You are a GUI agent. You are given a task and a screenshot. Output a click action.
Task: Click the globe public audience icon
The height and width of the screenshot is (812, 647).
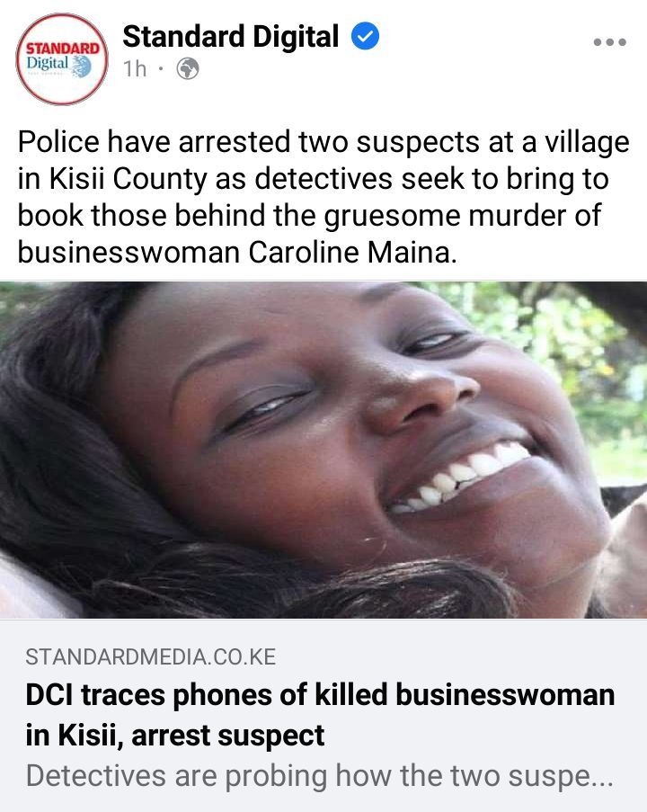coord(188,68)
